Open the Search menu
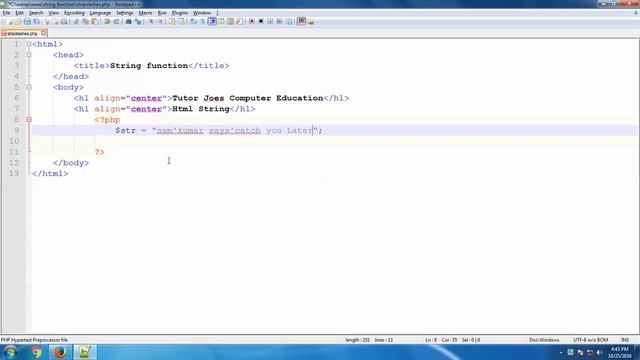 (x=36, y=13)
